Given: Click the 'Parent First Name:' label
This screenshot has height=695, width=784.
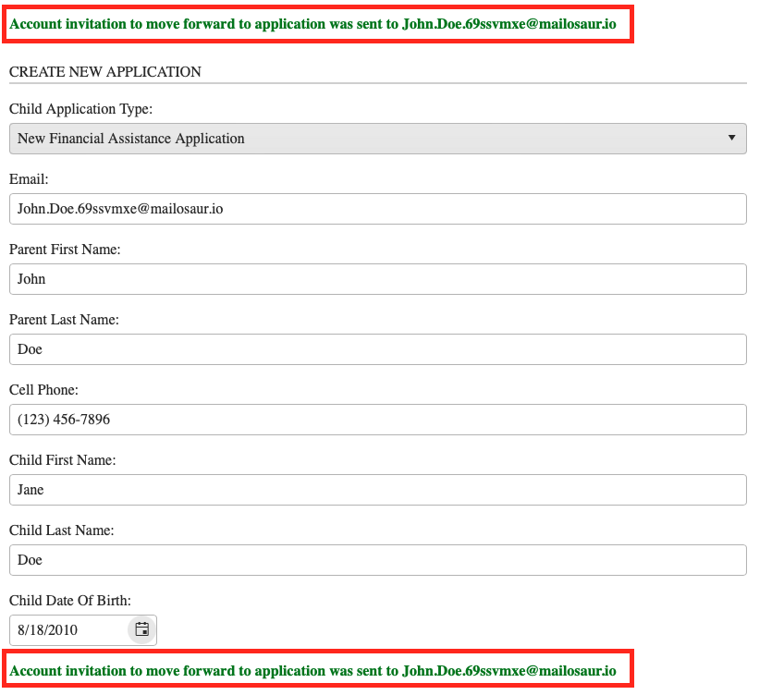Looking at the screenshot, I should [65, 250].
